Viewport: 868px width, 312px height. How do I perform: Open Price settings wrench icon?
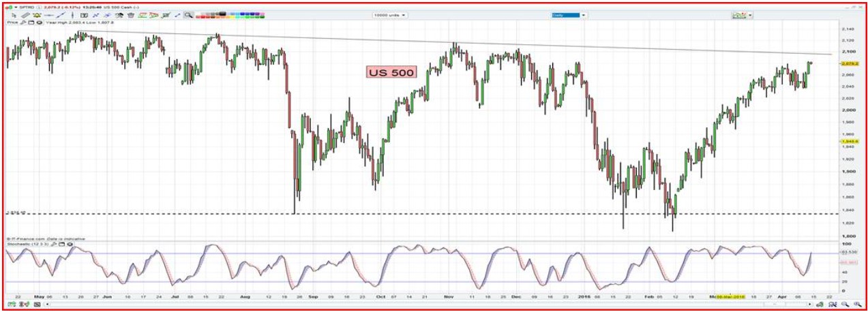click(23, 22)
